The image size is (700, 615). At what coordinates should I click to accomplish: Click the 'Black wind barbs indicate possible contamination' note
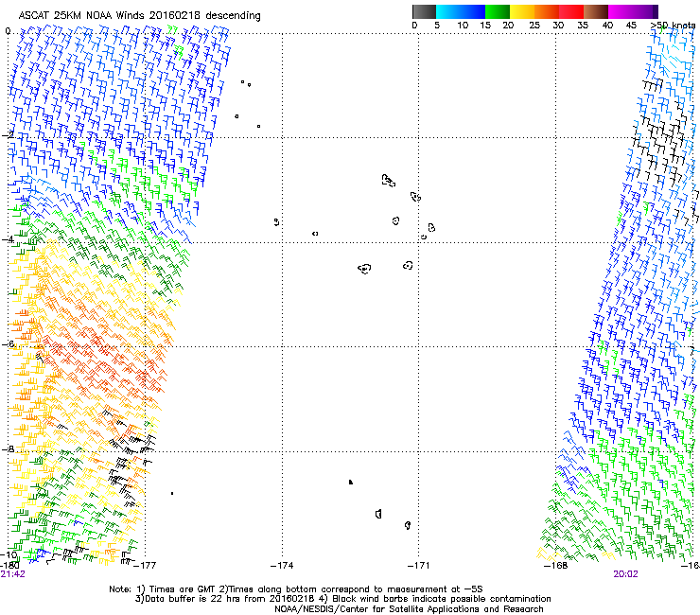[441, 599]
